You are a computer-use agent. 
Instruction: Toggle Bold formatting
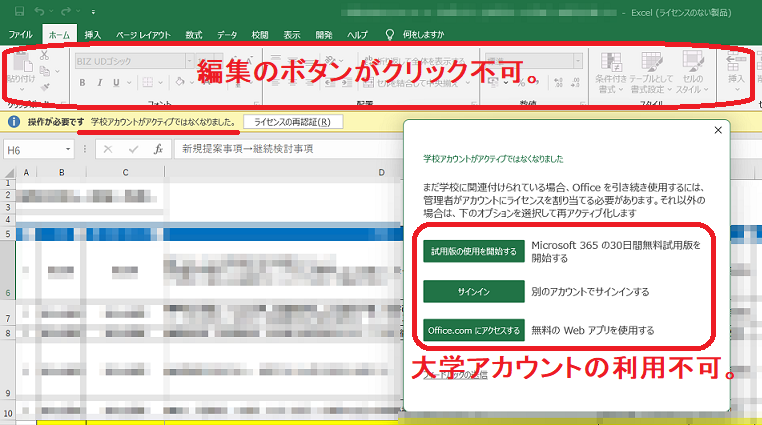82,83
